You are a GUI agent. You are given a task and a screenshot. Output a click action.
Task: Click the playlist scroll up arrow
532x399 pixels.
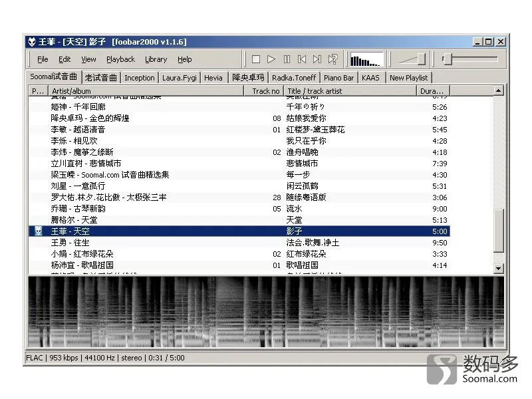498,90
